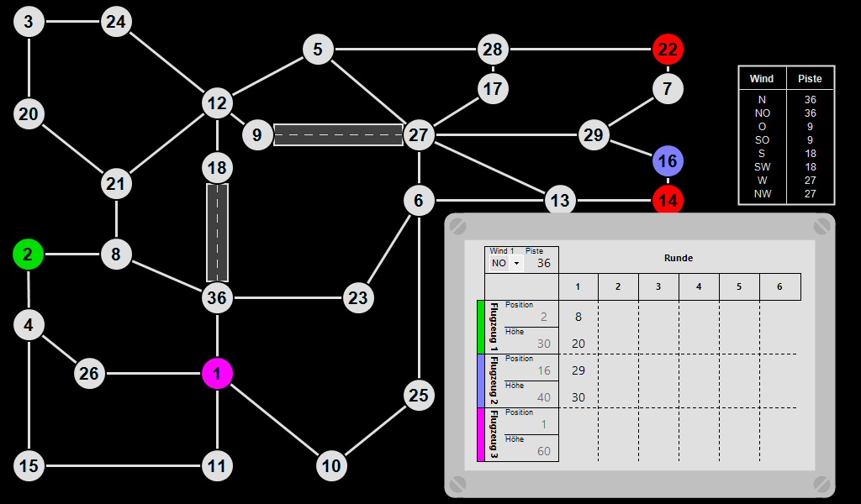Click the blue node 16

(668, 160)
